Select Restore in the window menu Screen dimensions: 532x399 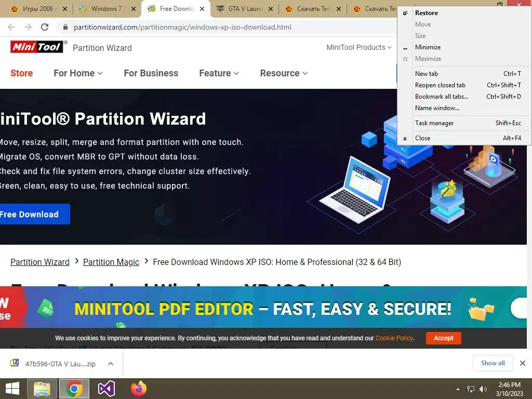pos(464,13)
